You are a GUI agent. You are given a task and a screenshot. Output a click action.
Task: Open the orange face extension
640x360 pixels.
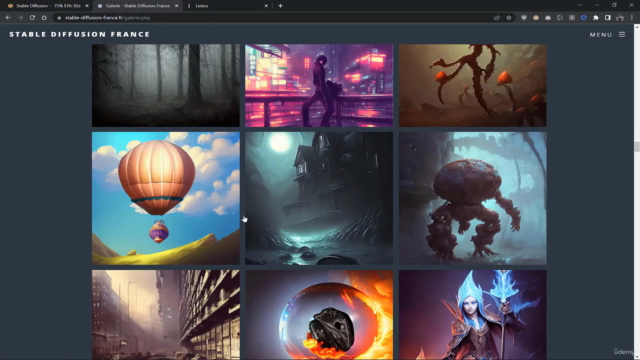536,18
